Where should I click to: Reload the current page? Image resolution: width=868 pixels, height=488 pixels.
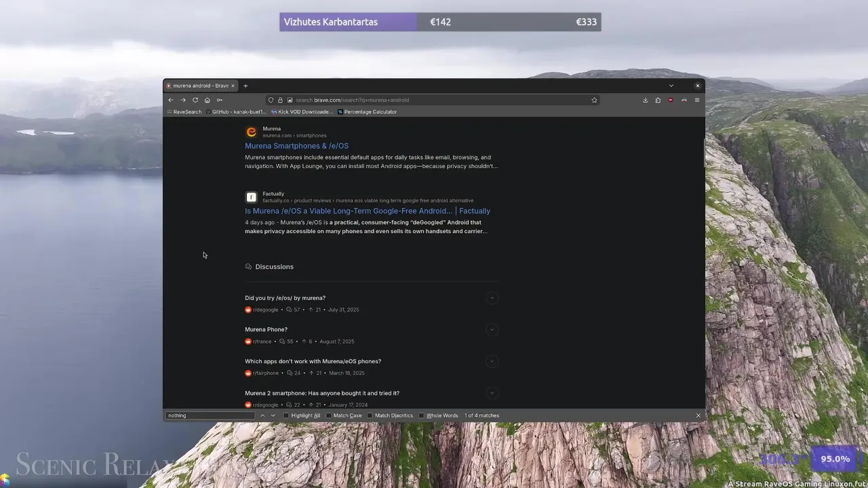pos(195,100)
